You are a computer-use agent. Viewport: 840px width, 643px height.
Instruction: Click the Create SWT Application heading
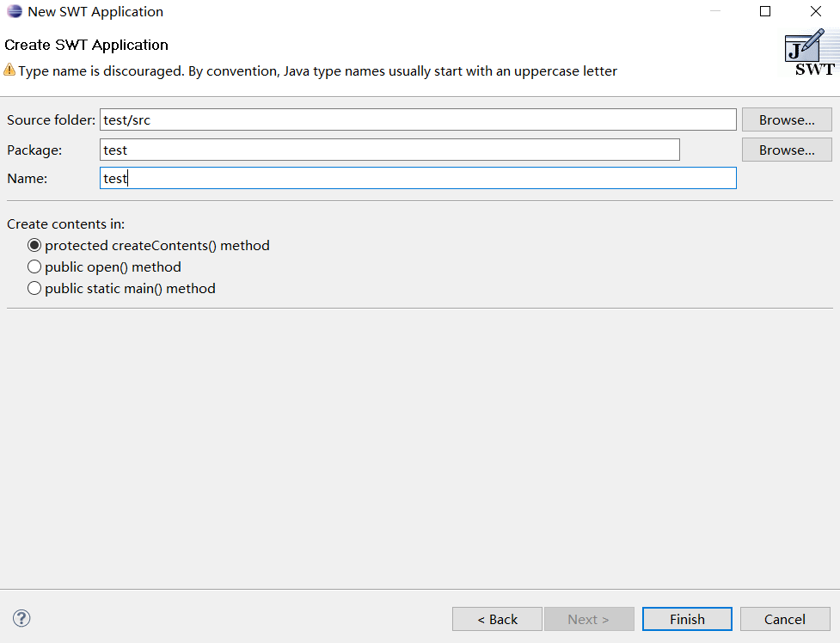(86, 44)
